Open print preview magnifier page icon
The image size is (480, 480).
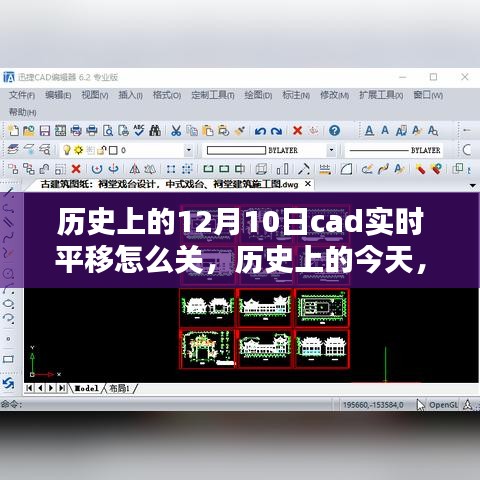(x=108, y=130)
